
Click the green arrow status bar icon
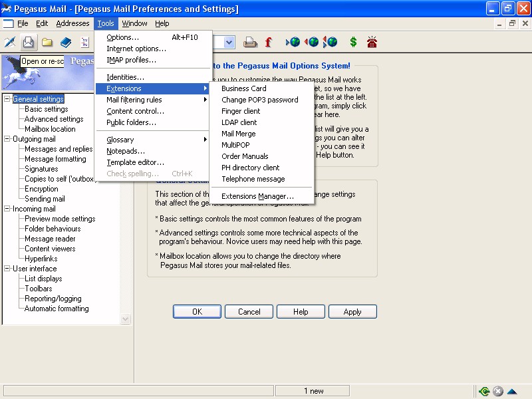coord(484,391)
